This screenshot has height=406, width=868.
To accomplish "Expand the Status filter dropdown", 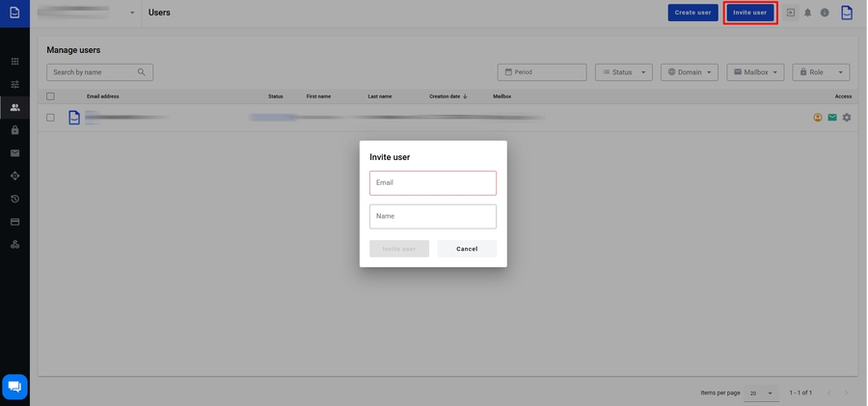I will coord(624,72).
